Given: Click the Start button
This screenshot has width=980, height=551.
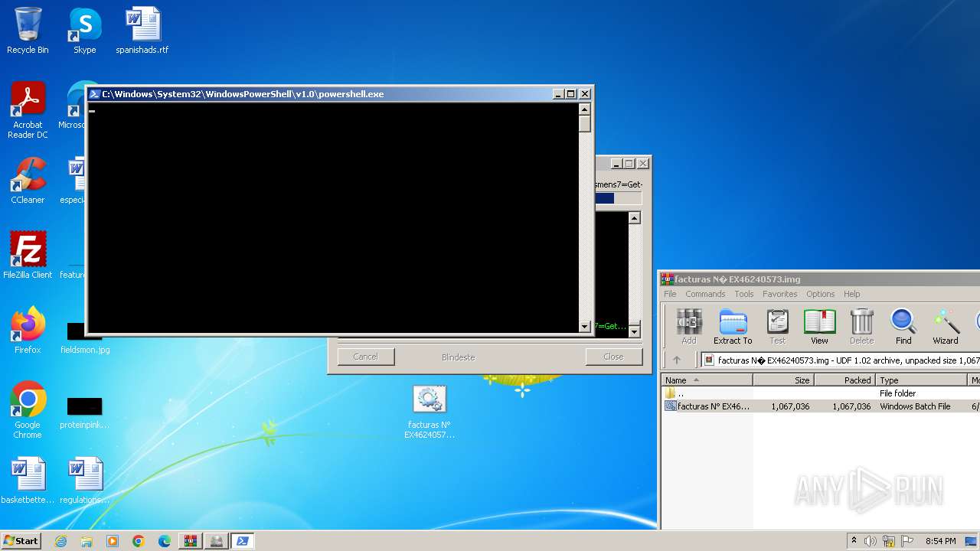Looking at the screenshot, I should 21,541.
